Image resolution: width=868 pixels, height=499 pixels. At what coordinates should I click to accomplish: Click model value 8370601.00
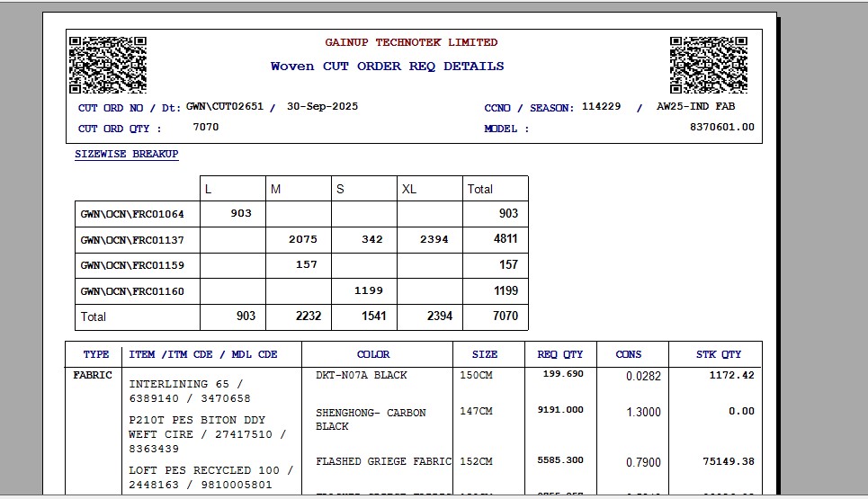click(x=721, y=128)
